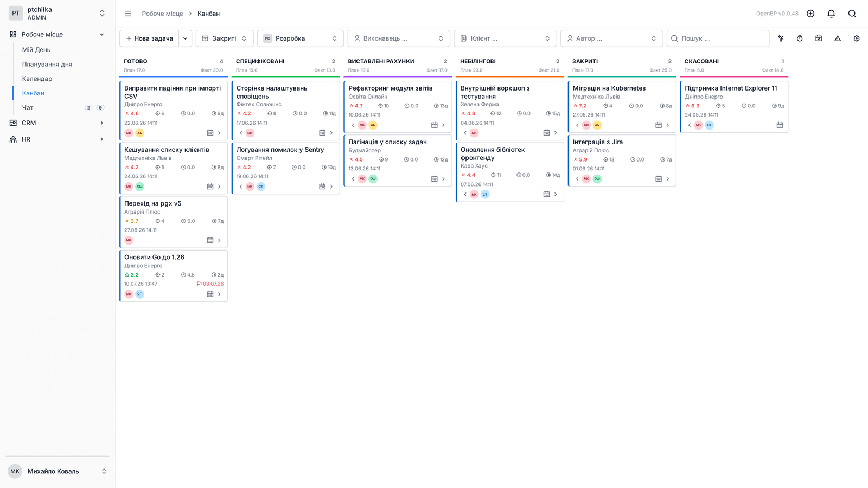Open global search magnifier in header
The height and width of the screenshot is (488, 868).
pos(852,14)
